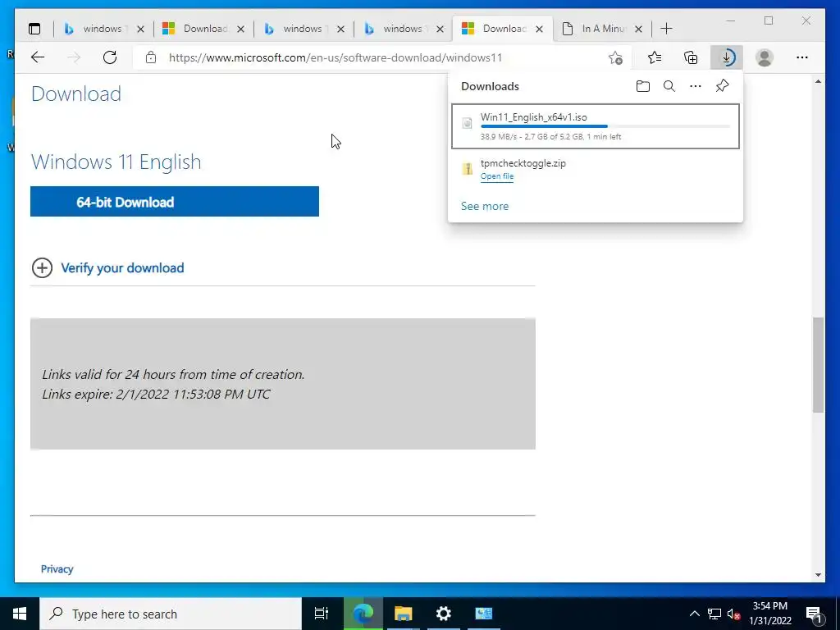Open the tab actions menu icon
Viewport: 840px width, 630px height.
(x=34, y=29)
